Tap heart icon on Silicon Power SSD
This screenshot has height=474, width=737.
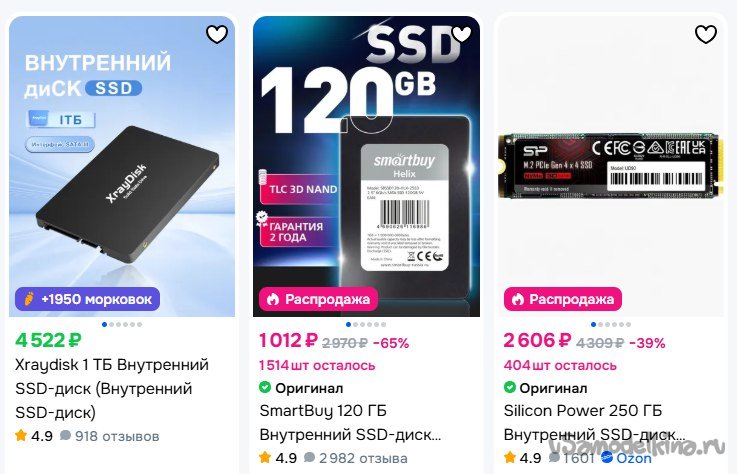(706, 34)
